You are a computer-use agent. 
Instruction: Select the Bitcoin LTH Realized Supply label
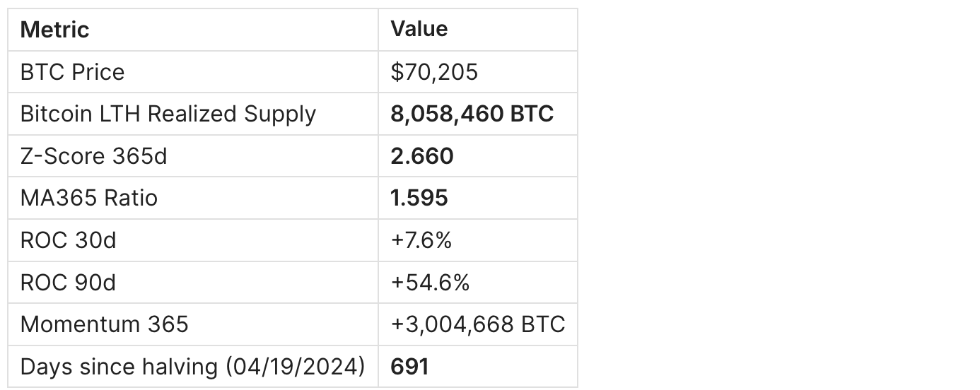pyautogui.click(x=168, y=114)
